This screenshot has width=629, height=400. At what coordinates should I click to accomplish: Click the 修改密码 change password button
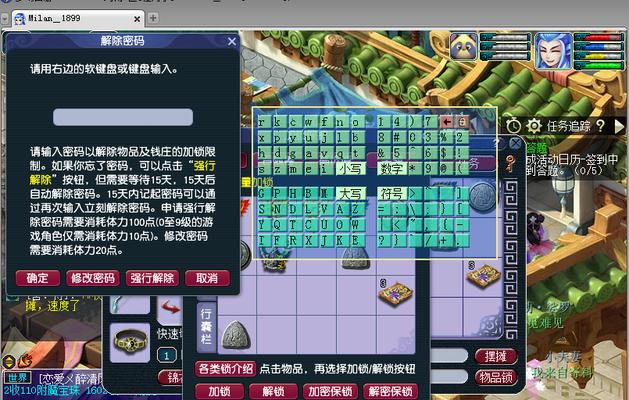(93, 278)
